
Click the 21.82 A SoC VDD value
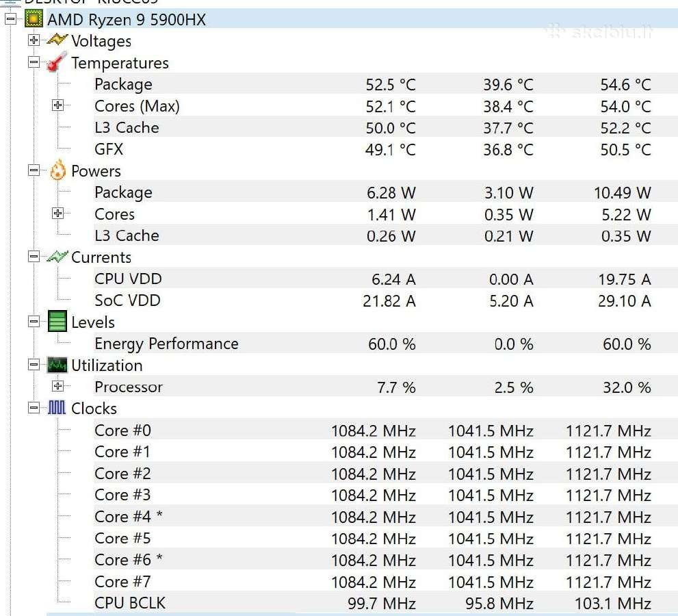pos(389,300)
